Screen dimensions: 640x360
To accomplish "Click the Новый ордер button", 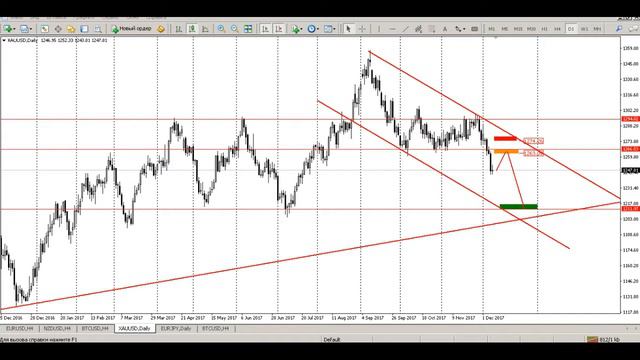I will pyautogui.click(x=131, y=29).
